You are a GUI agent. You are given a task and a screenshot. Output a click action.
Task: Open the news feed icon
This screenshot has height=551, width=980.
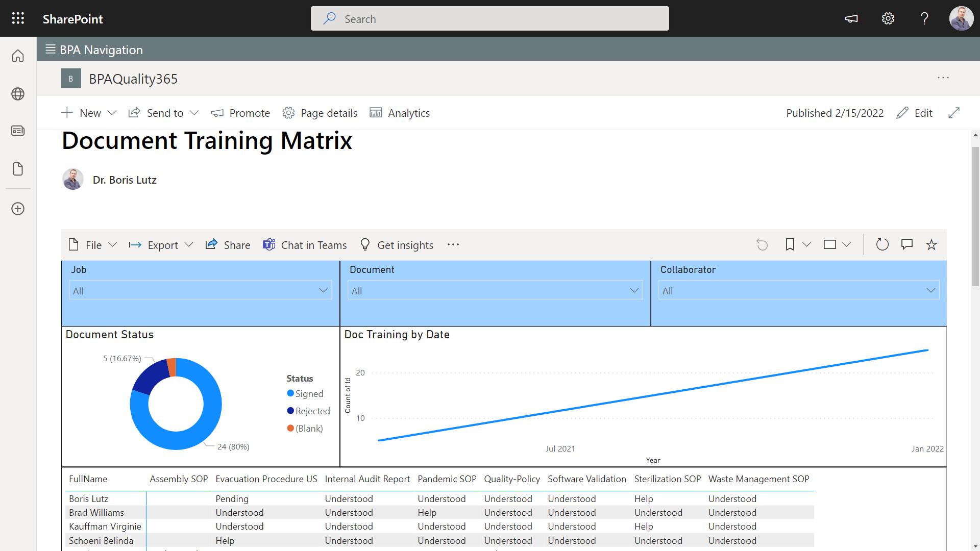18,131
